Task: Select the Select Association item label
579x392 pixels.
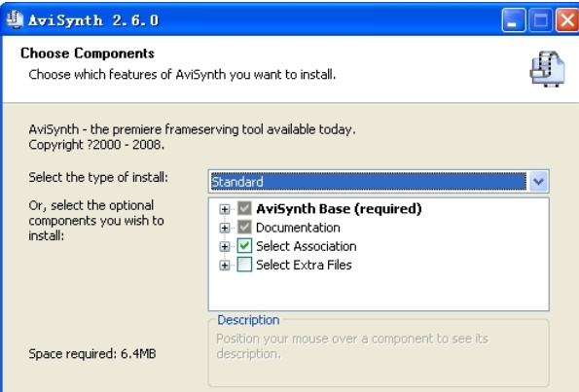Action: pos(307,246)
